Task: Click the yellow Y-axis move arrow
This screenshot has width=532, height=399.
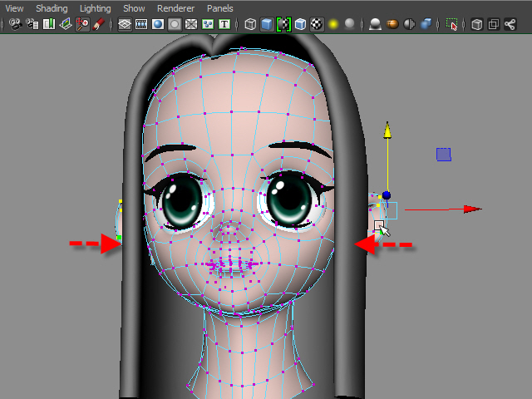Action: tap(387, 130)
